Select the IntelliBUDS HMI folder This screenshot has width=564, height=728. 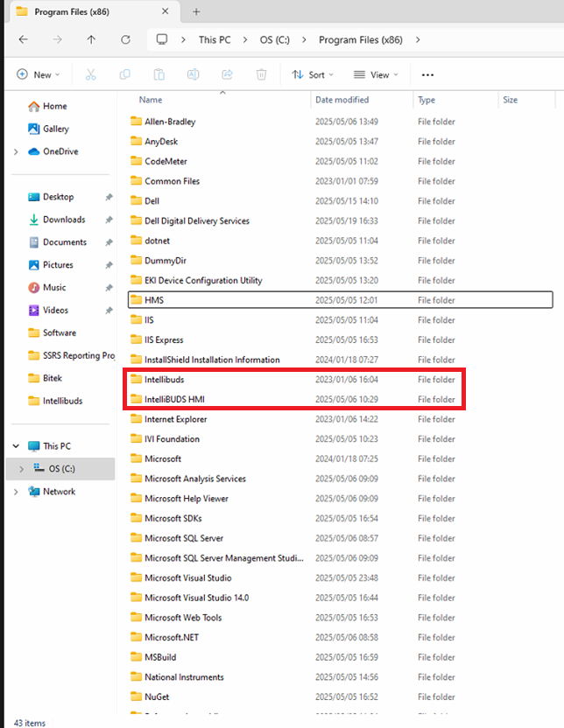tap(340, 399)
